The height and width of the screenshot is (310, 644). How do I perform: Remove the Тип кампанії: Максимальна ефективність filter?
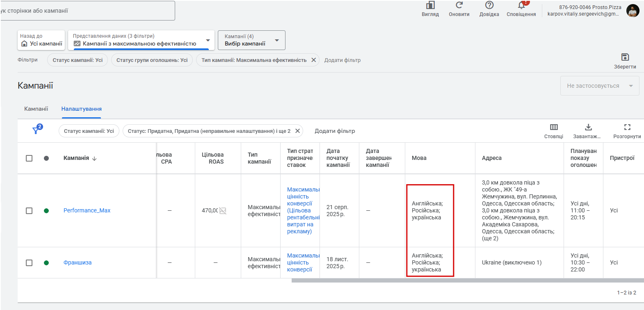pos(313,60)
